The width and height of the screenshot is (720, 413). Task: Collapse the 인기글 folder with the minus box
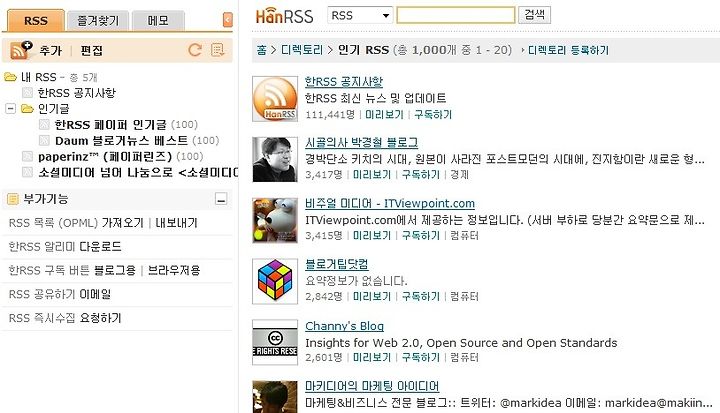pos(10,108)
